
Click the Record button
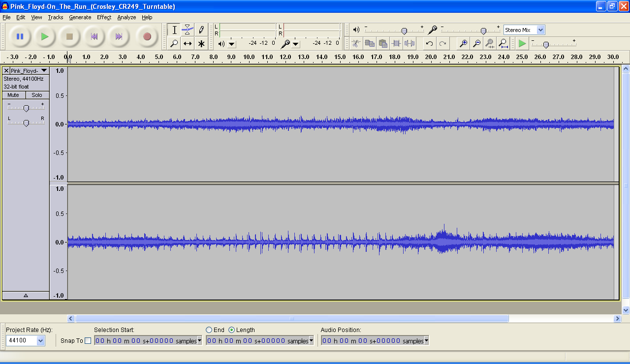147,36
